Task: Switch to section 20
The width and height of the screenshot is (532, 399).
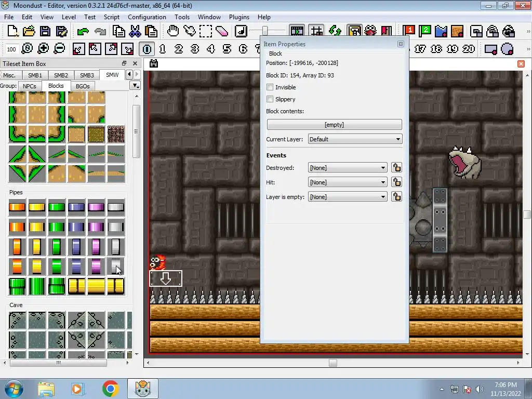Action: click(469, 49)
